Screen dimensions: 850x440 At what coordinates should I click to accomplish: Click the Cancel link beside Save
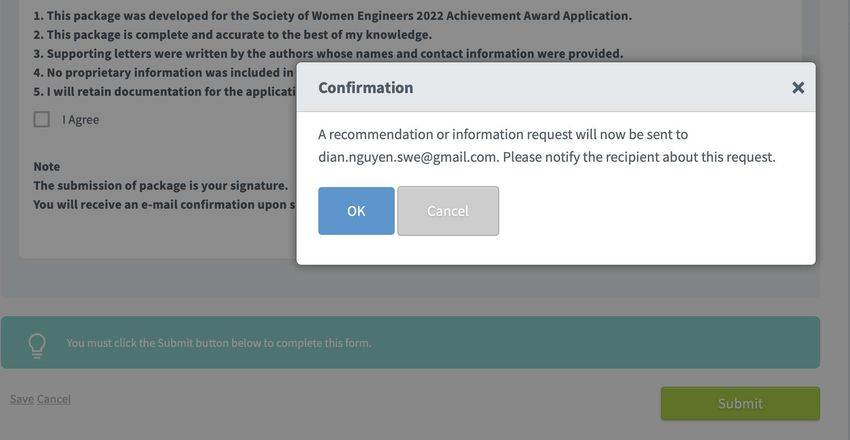54,399
